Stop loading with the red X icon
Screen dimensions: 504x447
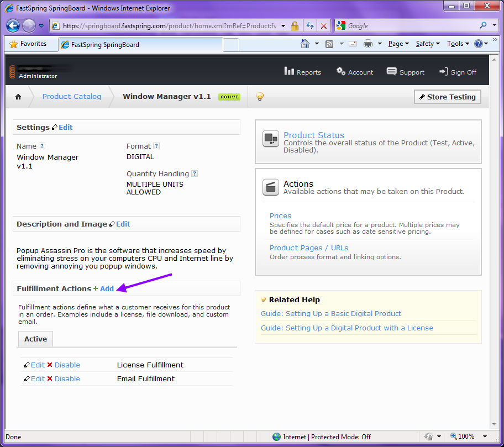[x=324, y=26]
